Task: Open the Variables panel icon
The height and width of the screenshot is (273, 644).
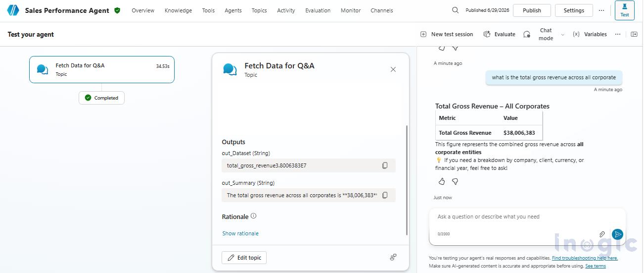Action: (x=576, y=34)
